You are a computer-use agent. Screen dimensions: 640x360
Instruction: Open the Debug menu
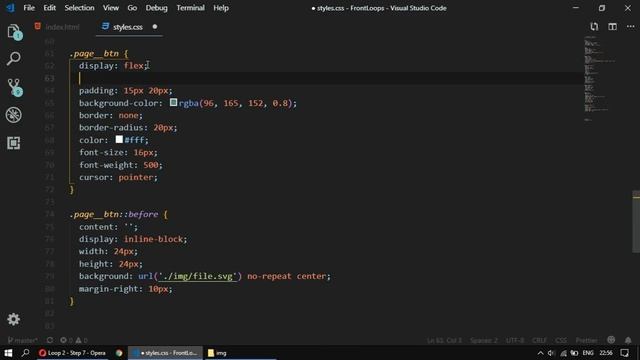click(156, 8)
